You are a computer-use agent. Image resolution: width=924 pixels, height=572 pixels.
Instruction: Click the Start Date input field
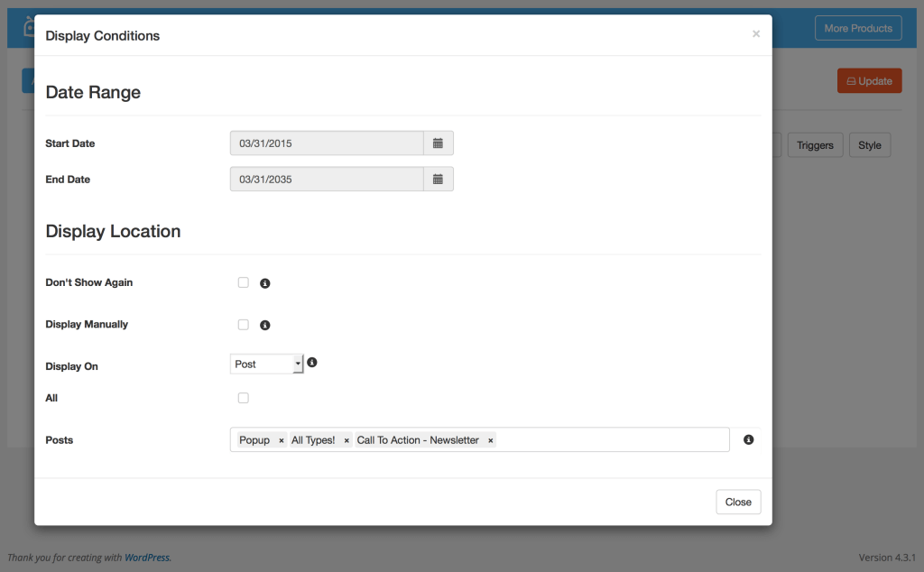(x=327, y=143)
